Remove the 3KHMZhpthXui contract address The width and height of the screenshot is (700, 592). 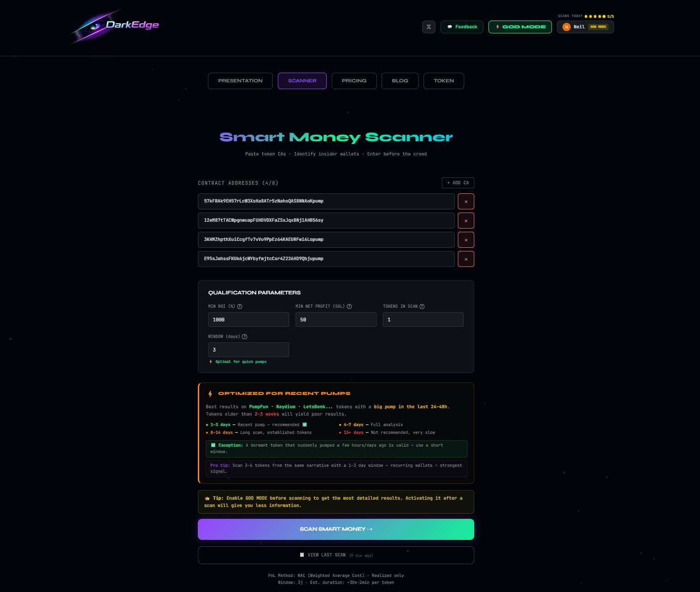click(x=466, y=240)
